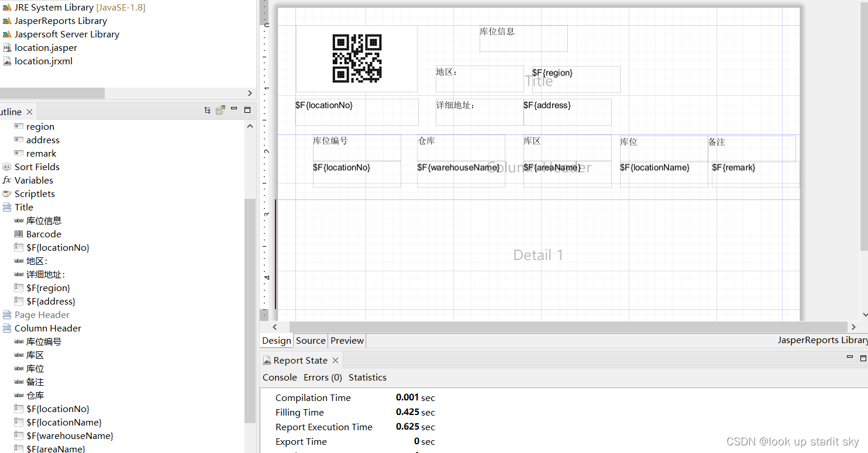868x453 pixels.
Task: Click the JRE System Library icon
Action: pyautogui.click(x=8, y=7)
